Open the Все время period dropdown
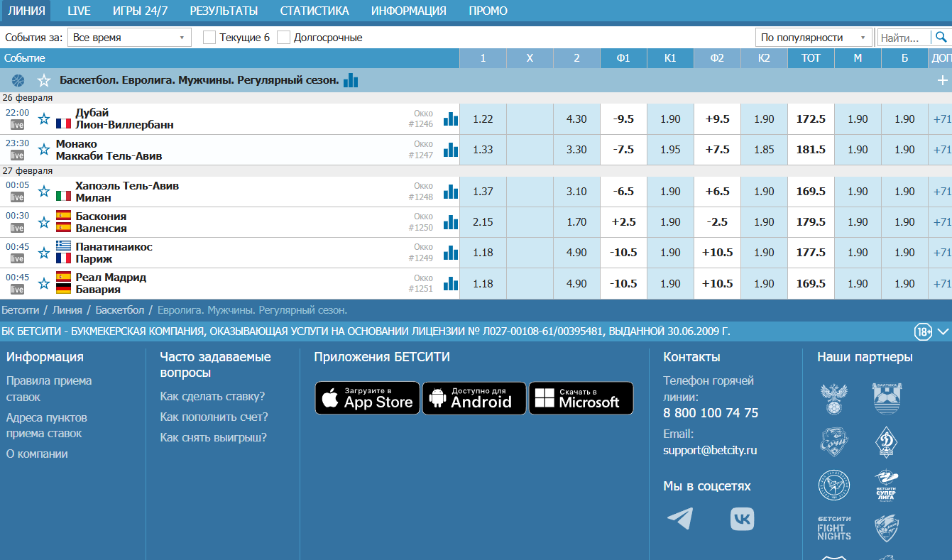 click(x=129, y=38)
